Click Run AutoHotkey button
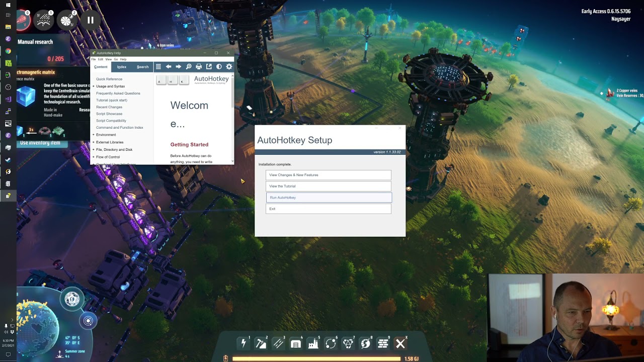Viewport: 644px width, 362px height. coord(329,197)
